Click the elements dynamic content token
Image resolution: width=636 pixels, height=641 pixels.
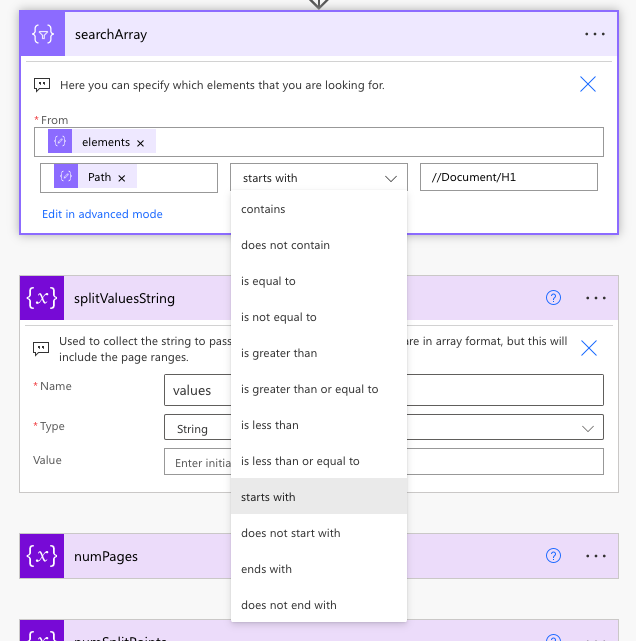click(x=102, y=141)
